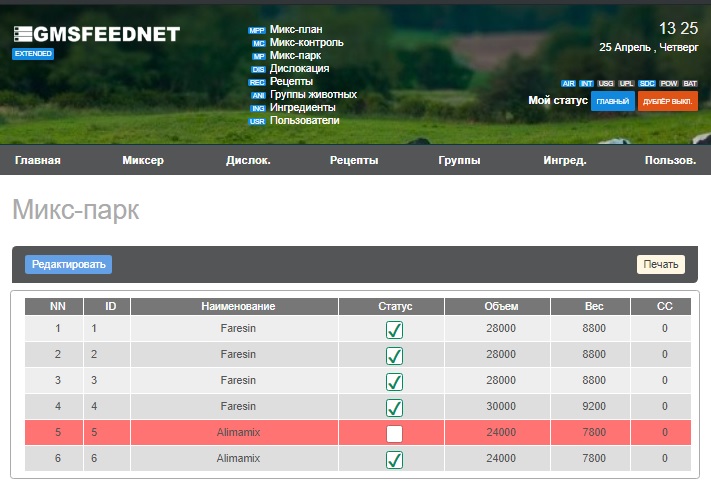The image size is (711, 490).
Task: Click the MPP badge icon
Action: tap(257, 30)
